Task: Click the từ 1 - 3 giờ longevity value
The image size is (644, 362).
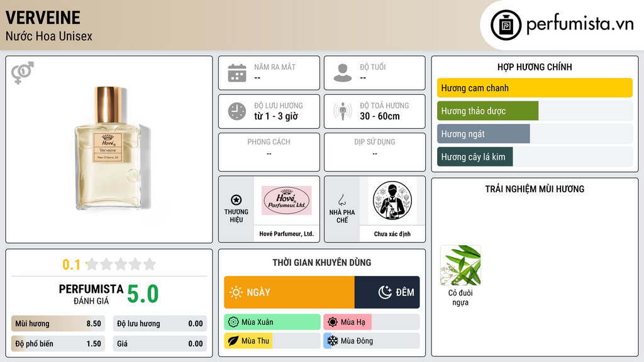Action: click(276, 116)
